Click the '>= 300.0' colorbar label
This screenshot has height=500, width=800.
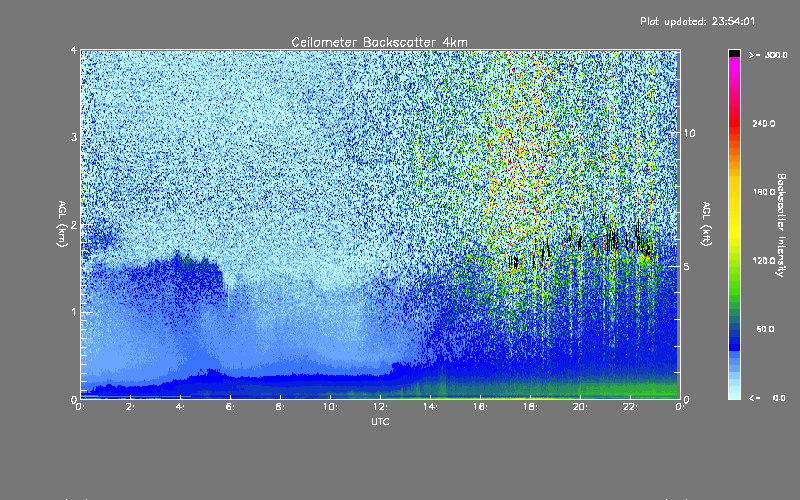(x=768, y=55)
